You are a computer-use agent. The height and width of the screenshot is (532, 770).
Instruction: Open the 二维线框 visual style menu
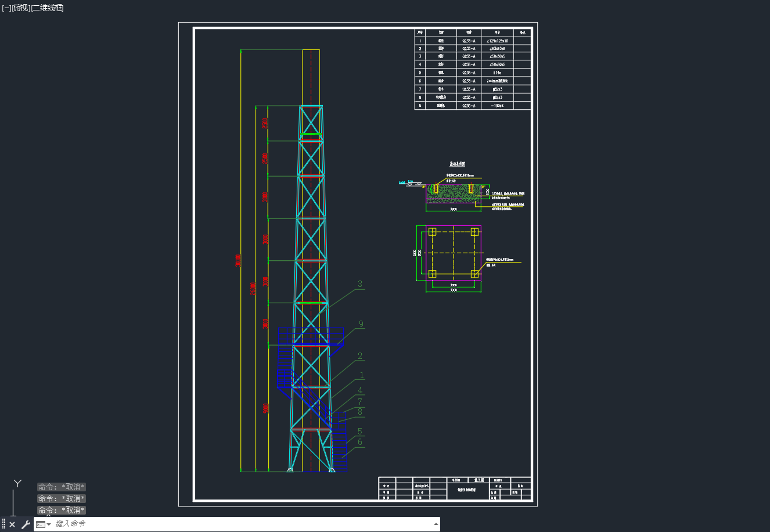pyautogui.click(x=47, y=8)
